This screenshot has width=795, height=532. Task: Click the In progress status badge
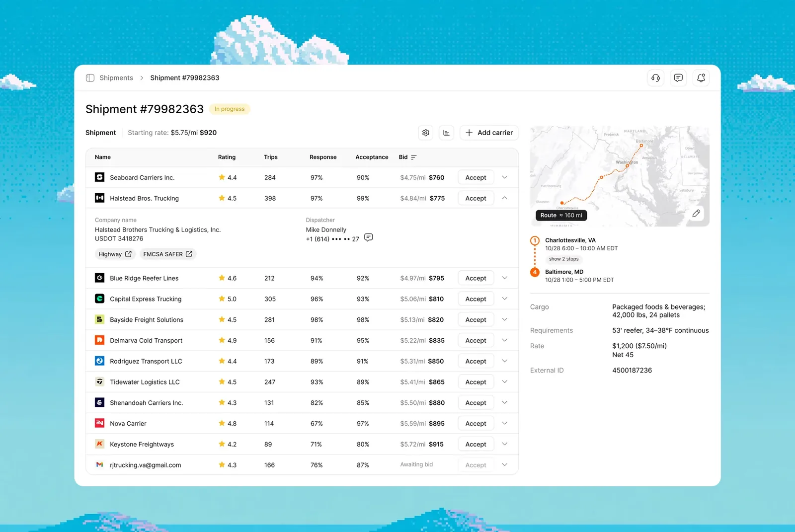230,109
